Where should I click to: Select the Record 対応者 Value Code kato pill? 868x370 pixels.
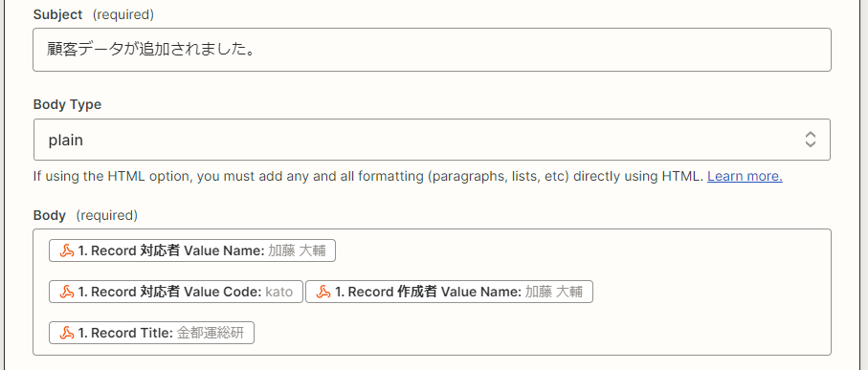(x=176, y=292)
